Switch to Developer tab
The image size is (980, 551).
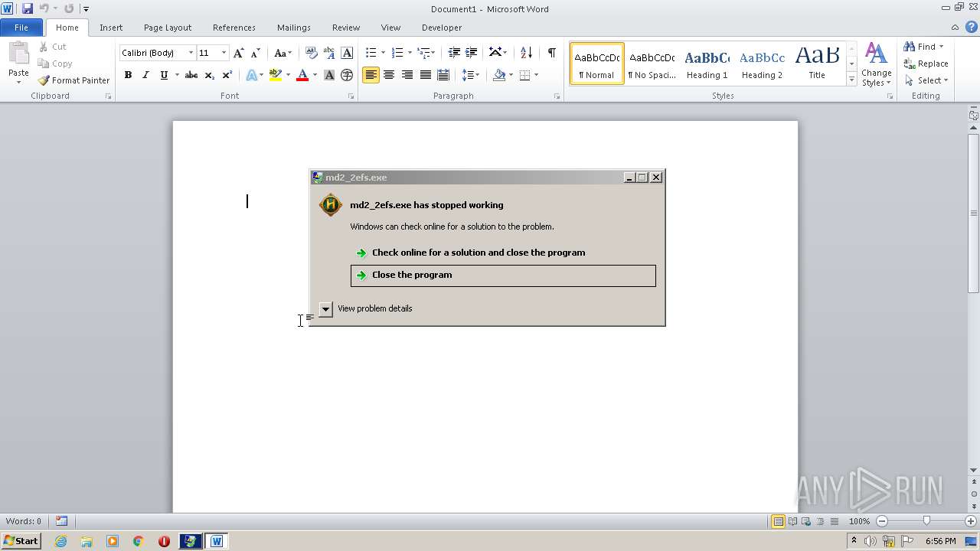pyautogui.click(x=442, y=28)
